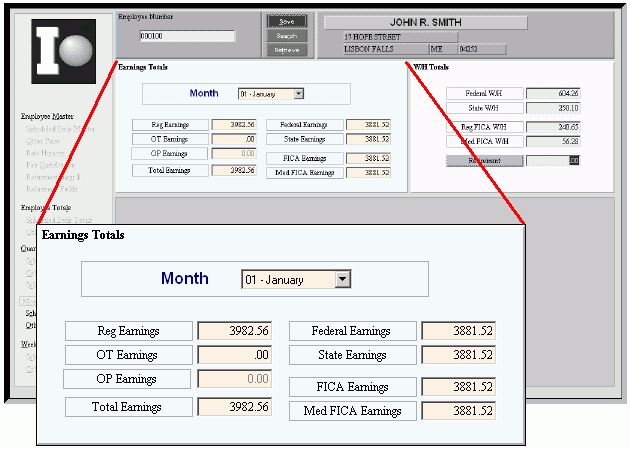Click the Lisbon Falls city field
Viewport: 630px width, 449px height.
[383, 48]
